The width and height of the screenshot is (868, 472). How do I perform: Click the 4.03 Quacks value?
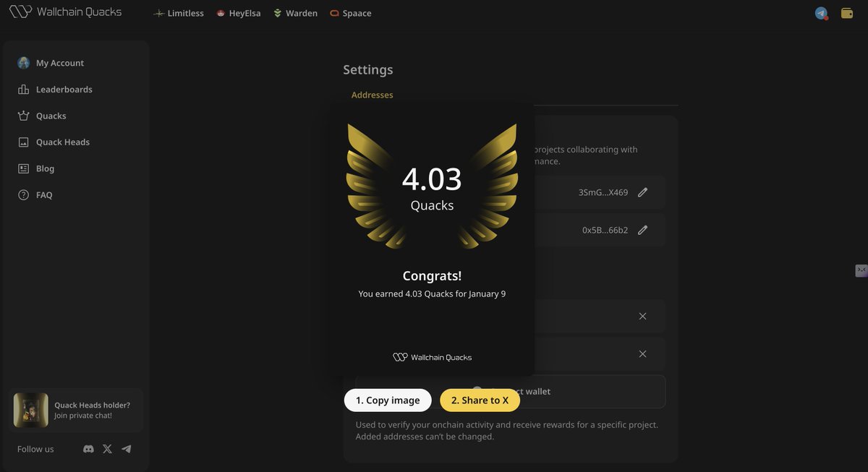click(432, 179)
